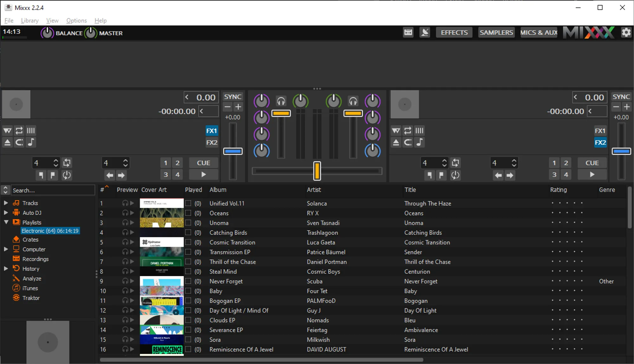The width and height of the screenshot is (634, 364).
Task: Disable FX2 on the right deck
Action: coord(600,142)
